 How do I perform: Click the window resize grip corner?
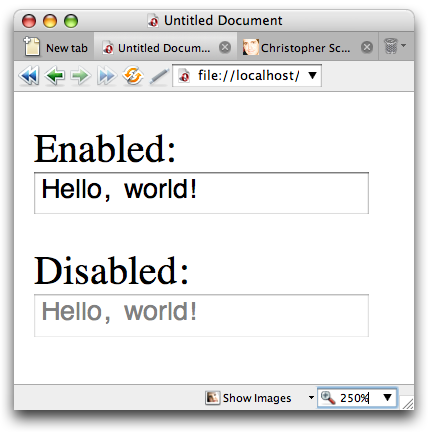[x=408, y=403]
